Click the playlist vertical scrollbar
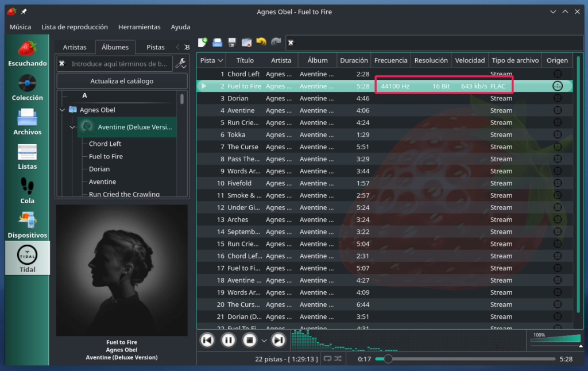This screenshot has height=371, width=588. 578,184
